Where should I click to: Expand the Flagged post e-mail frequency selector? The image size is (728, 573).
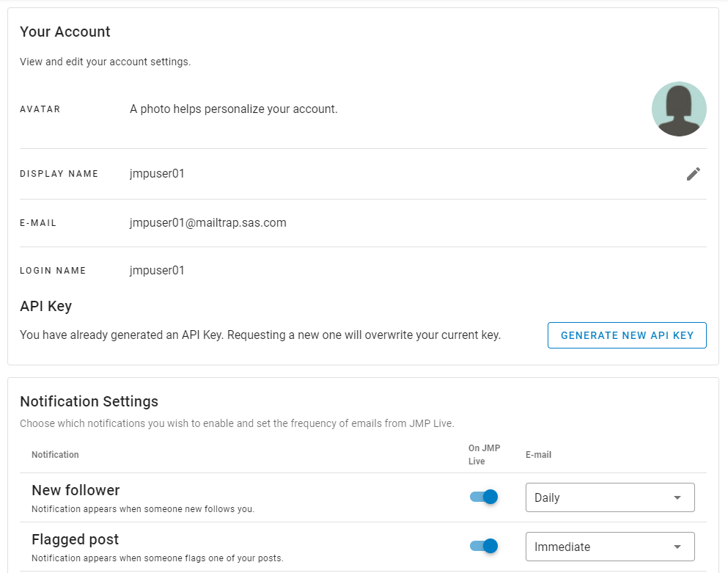pos(609,547)
